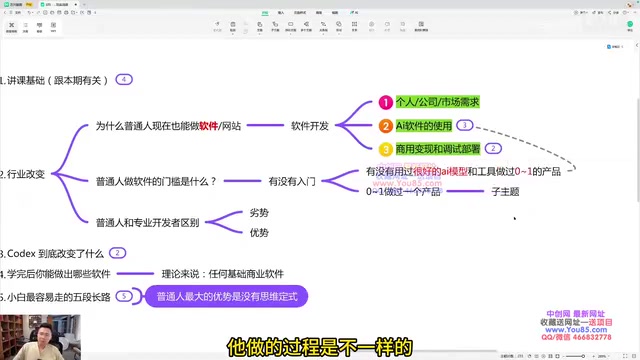Open the 开始 ribbon tab
This screenshot has height=360, width=640.
[265, 13]
